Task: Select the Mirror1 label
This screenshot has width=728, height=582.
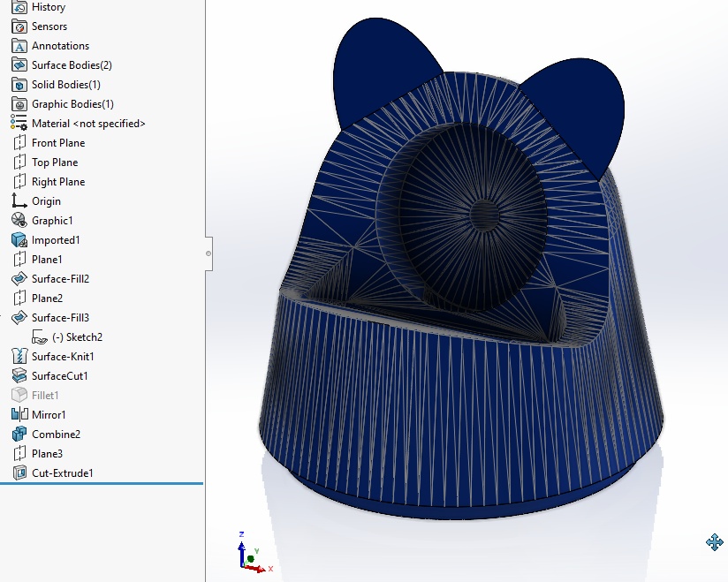Action: 49,415
